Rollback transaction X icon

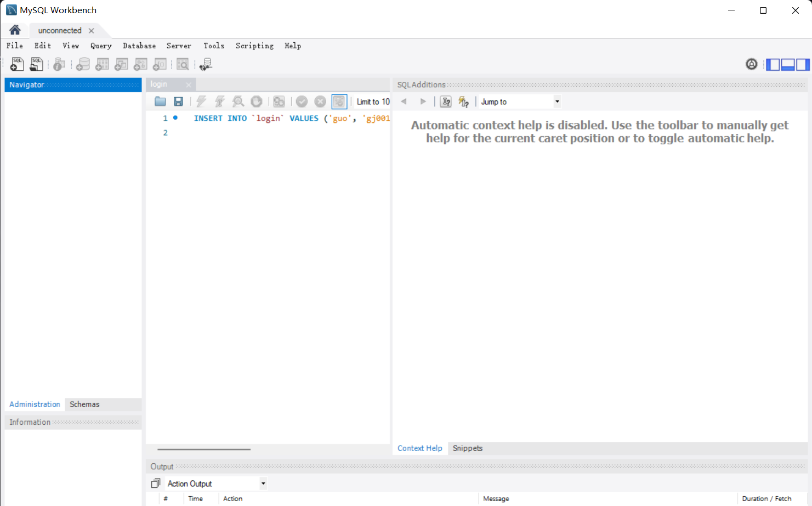pyautogui.click(x=320, y=102)
